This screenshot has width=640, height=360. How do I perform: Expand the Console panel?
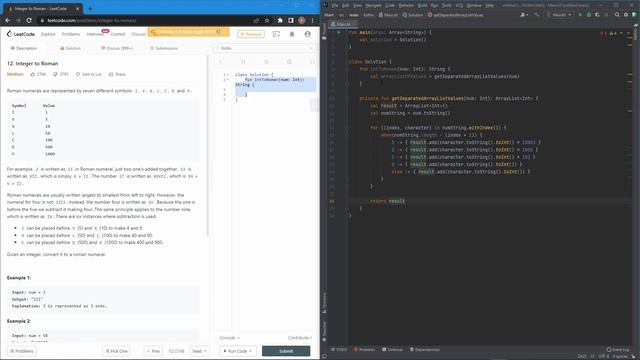click(229, 338)
